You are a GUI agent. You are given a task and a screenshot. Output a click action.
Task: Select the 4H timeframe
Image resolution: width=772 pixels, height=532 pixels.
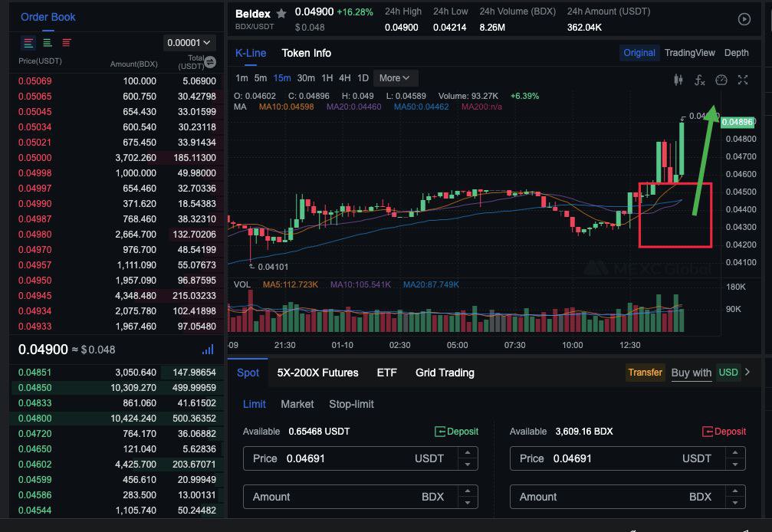345,78
